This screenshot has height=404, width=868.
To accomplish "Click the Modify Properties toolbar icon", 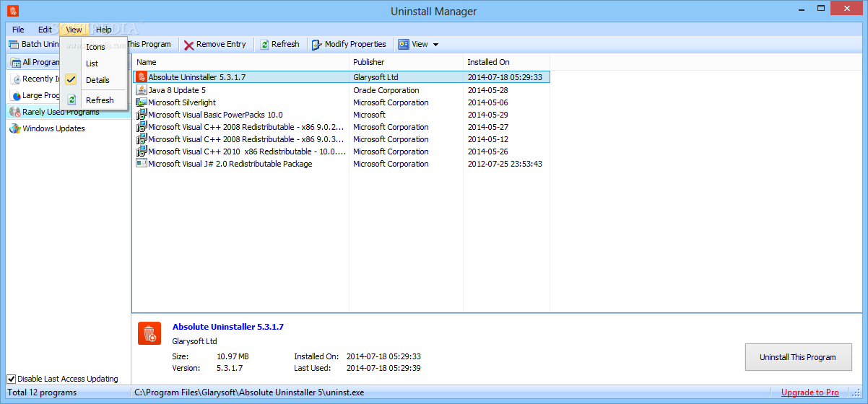I will [317, 45].
